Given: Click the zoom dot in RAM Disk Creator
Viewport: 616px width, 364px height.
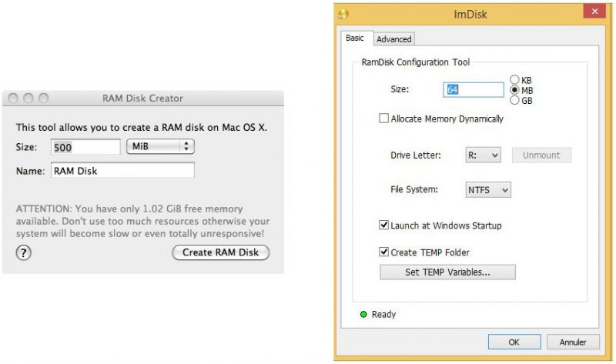Looking at the screenshot, I should [44, 98].
